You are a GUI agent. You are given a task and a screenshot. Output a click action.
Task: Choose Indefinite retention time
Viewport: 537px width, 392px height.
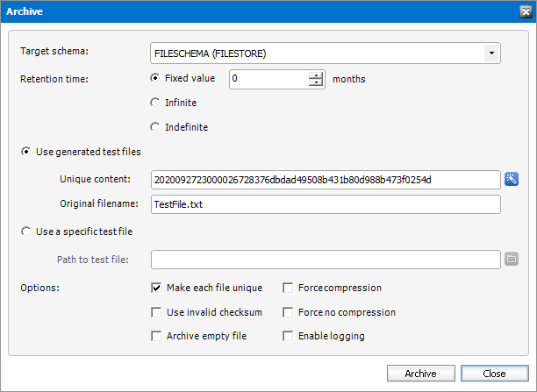155,127
